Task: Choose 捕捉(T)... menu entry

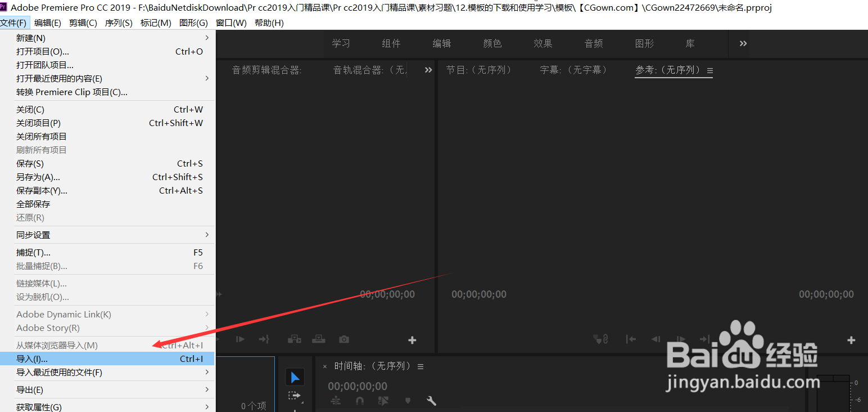Action: point(108,252)
